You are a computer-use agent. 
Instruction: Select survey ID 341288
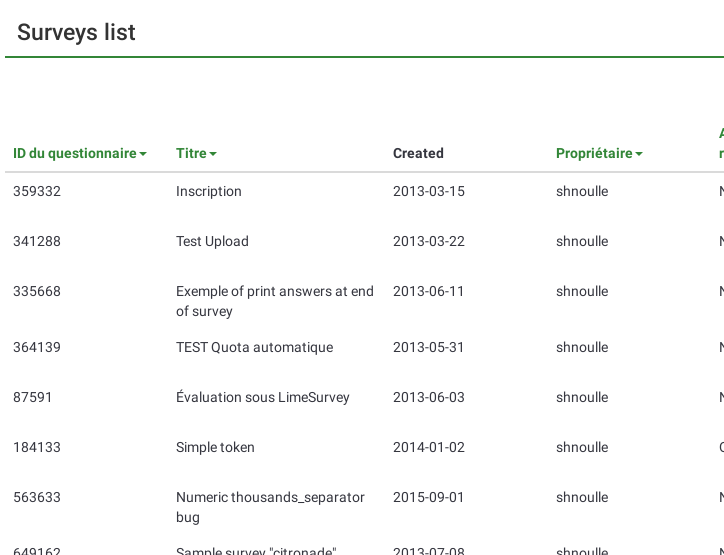coord(37,241)
